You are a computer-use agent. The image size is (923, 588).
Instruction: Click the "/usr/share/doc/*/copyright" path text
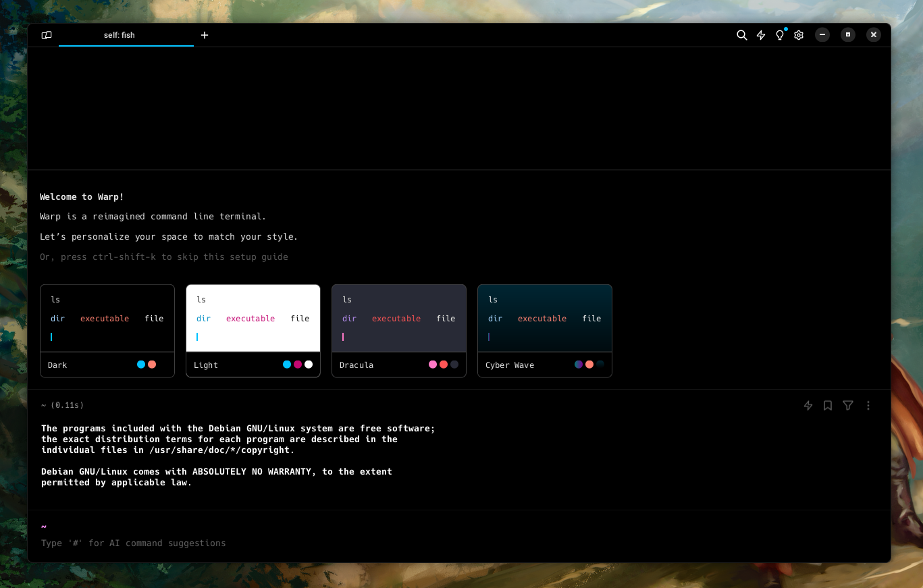tap(221, 450)
